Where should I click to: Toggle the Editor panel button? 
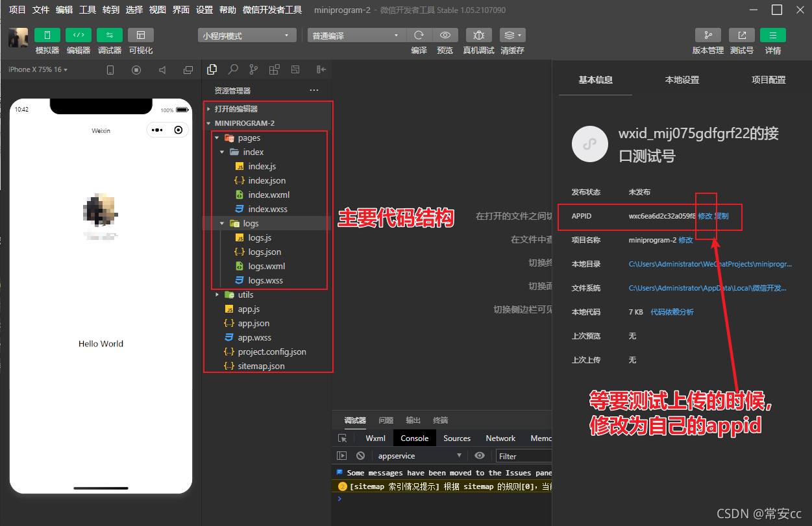point(79,35)
